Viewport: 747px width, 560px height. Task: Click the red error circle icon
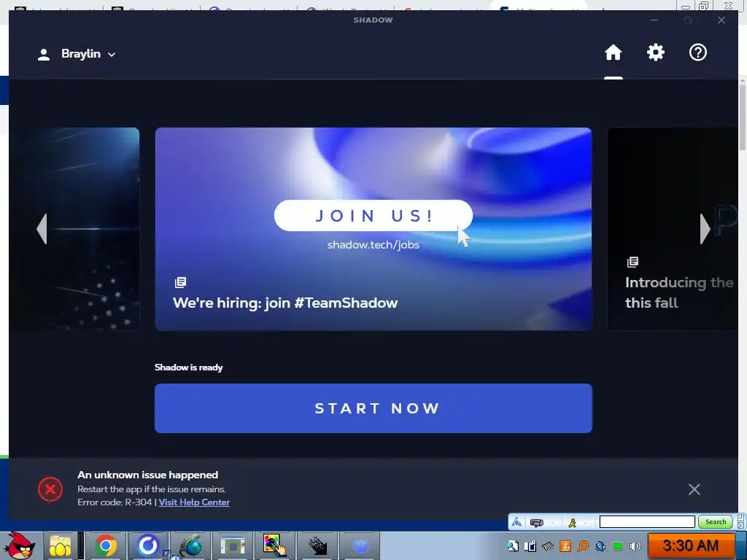50,489
